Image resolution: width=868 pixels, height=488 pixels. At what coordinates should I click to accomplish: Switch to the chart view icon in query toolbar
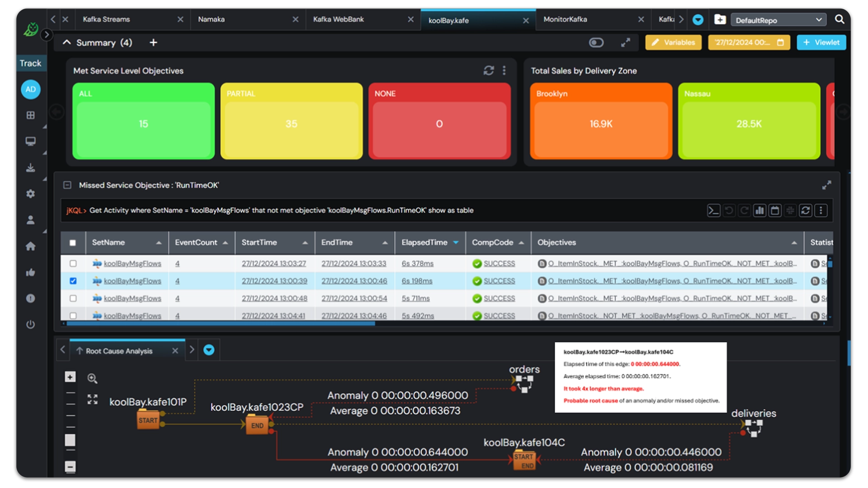click(759, 211)
